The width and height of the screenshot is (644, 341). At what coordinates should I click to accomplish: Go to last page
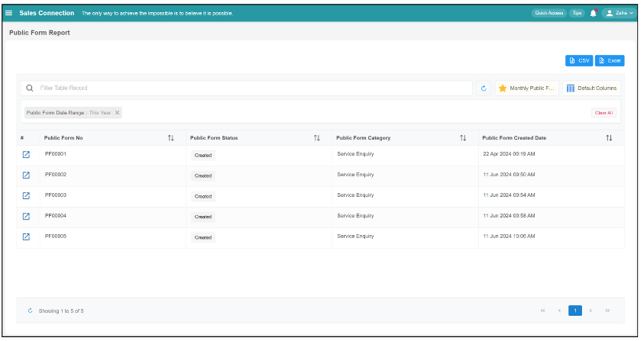pyautogui.click(x=607, y=310)
